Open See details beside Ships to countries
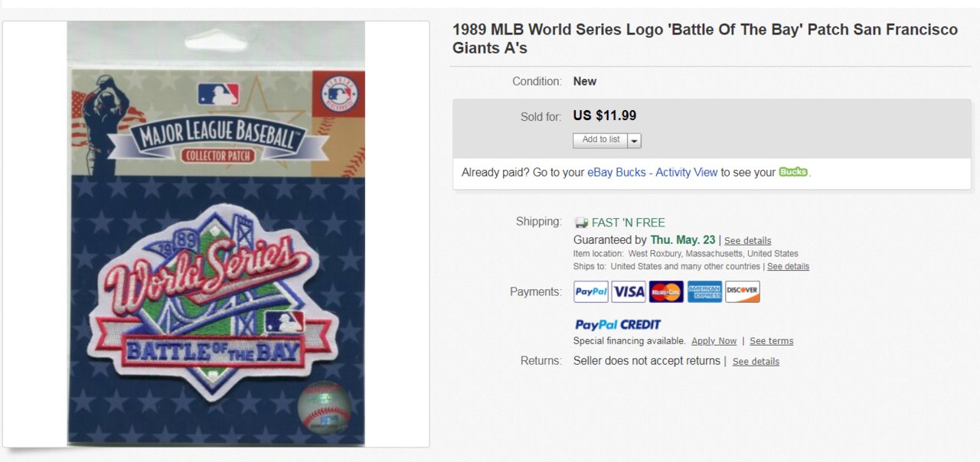 click(788, 266)
